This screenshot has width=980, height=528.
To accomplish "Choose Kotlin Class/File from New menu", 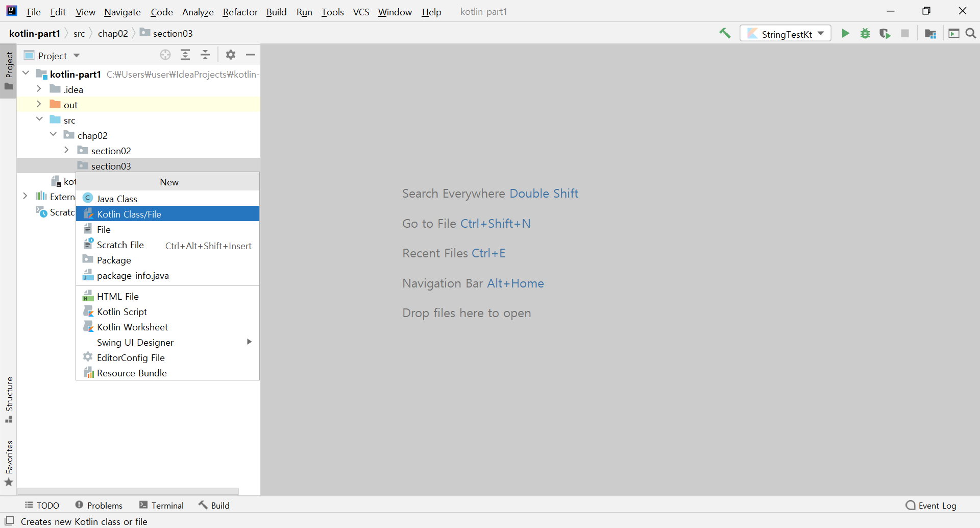I will [x=167, y=214].
